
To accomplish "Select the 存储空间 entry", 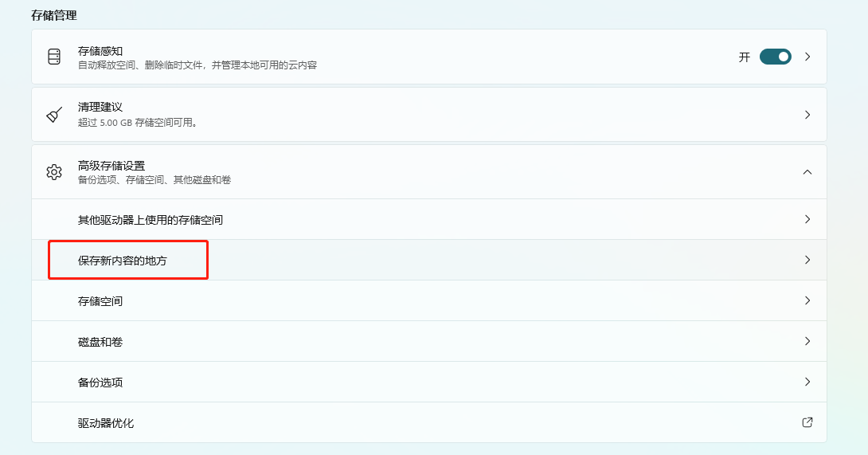I will (429, 300).
